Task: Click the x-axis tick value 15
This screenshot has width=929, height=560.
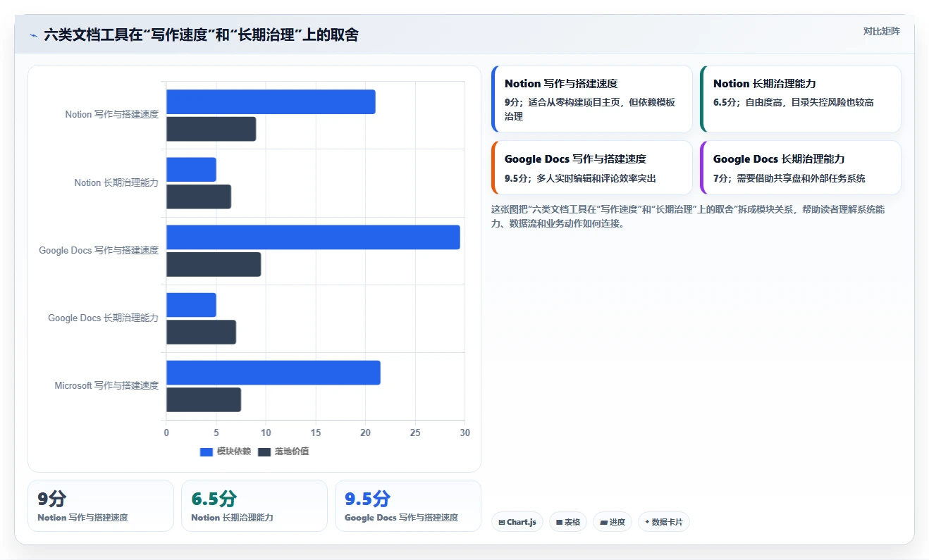Action: point(315,433)
